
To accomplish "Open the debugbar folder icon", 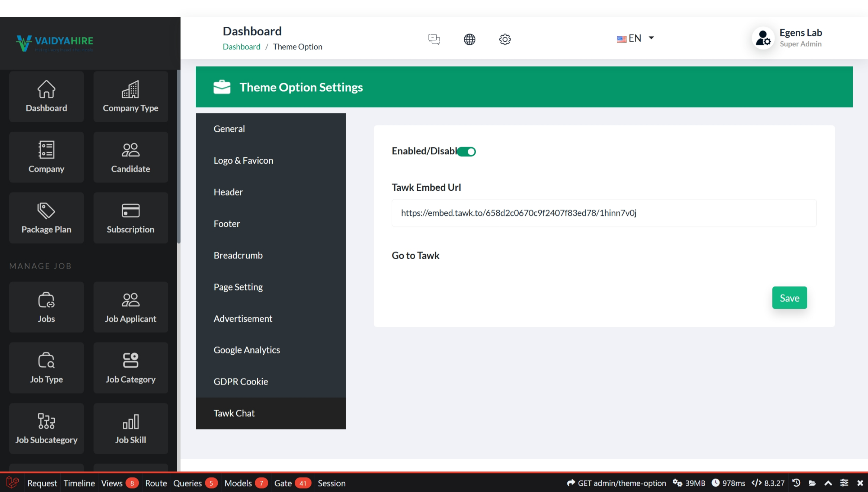I will 812,483.
